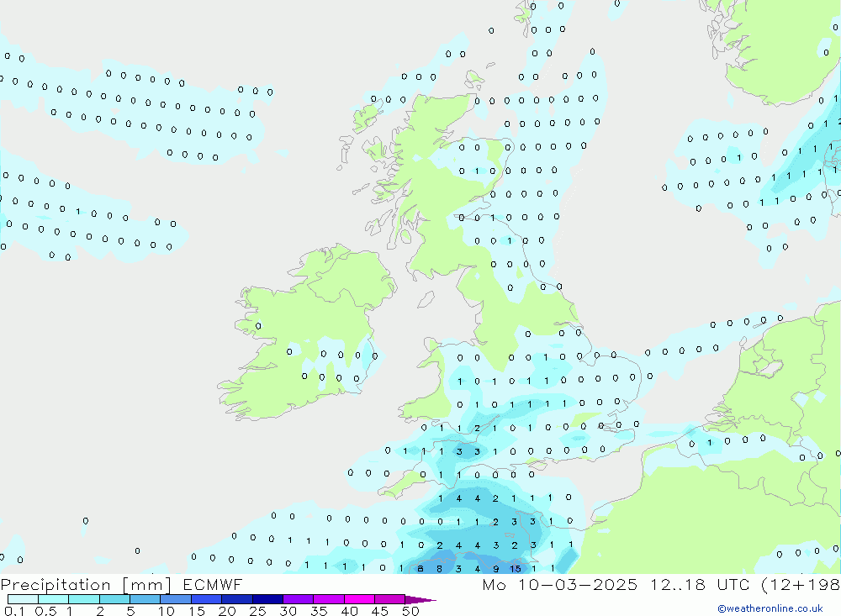Viewport: 841px width, 616px height.
Task: Click the '45' legend scale label
Action: [x=380, y=611]
